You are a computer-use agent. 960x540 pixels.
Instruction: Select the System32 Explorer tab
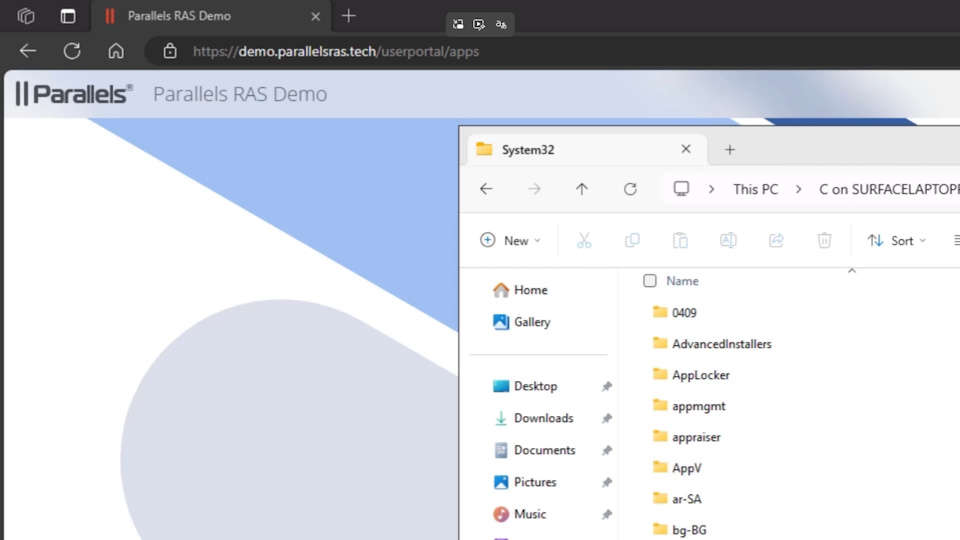587,149
